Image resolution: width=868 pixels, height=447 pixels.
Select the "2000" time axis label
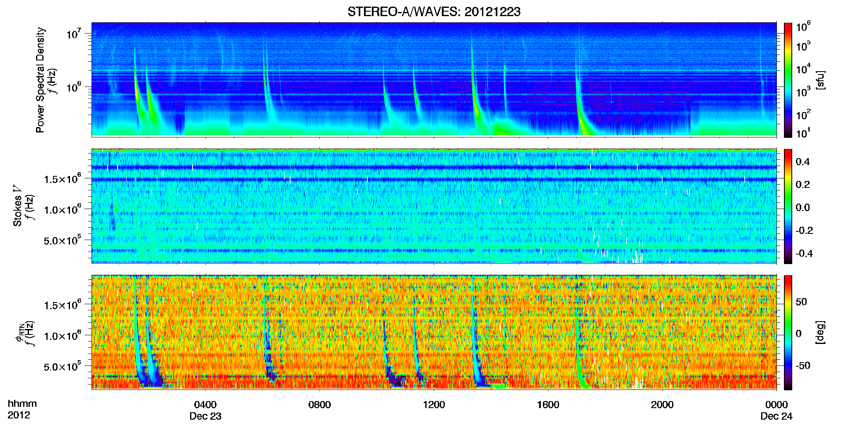662,404
